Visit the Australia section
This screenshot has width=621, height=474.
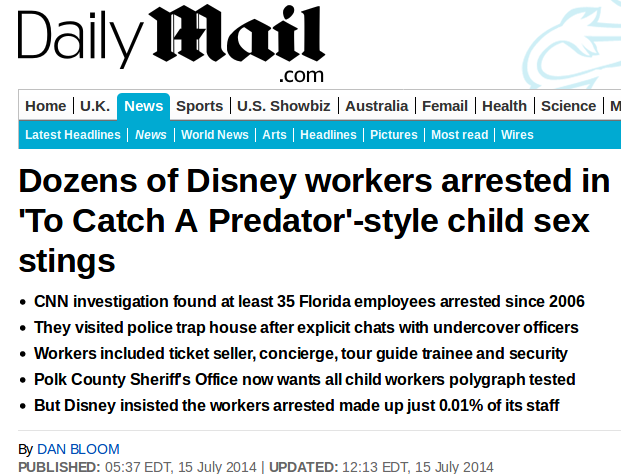click(377, 106)
